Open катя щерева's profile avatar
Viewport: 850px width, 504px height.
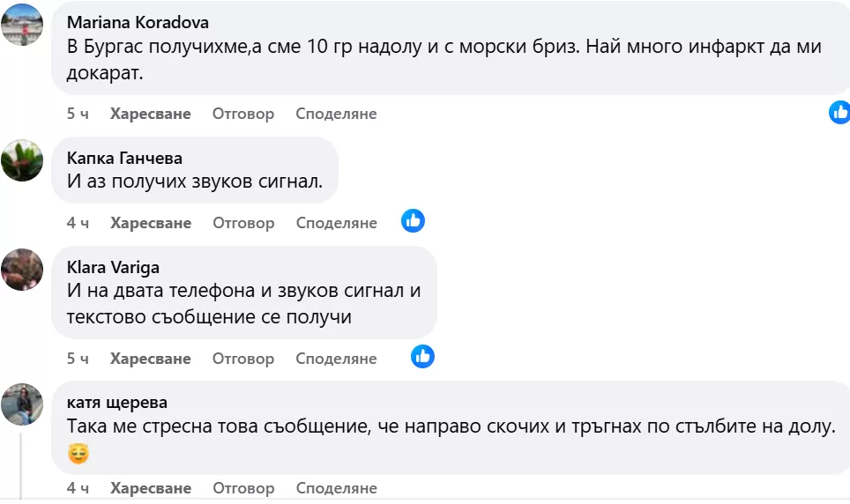tap(22, 404)
